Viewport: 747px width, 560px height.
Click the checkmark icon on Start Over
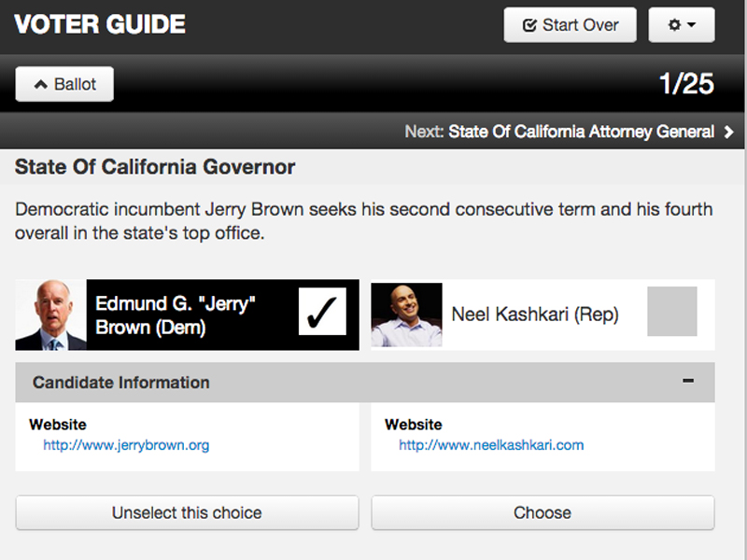(x=529, y=25)
